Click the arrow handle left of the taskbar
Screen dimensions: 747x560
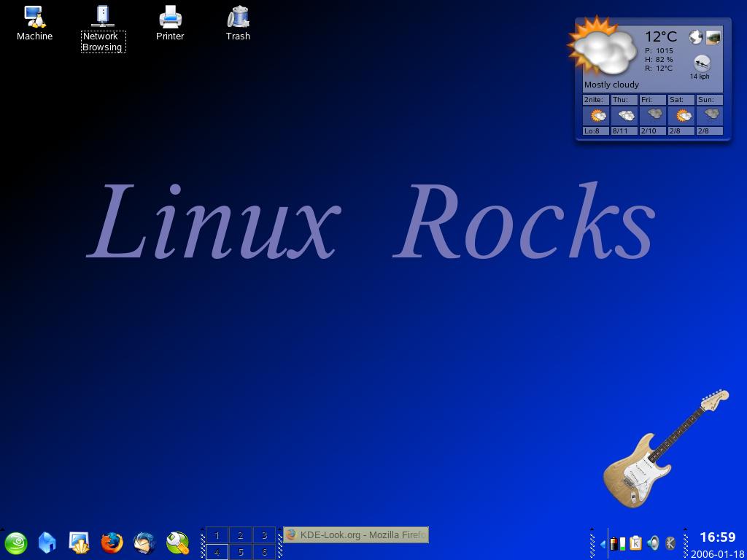[279, 543]
